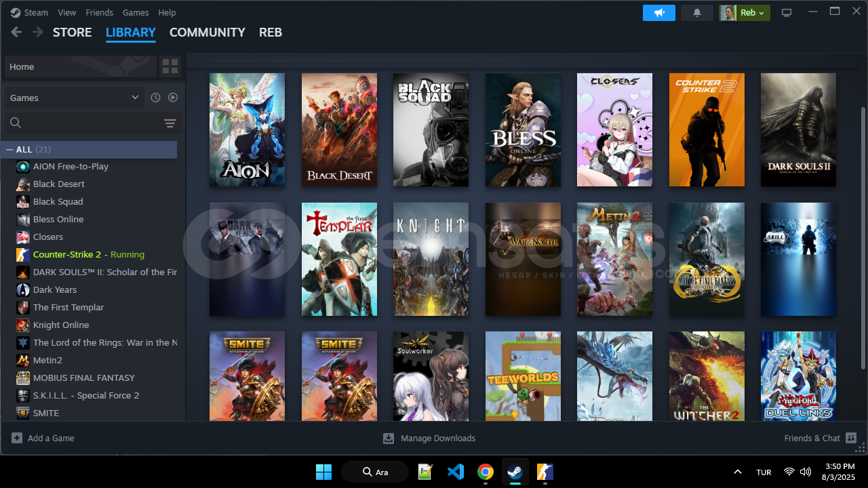Click the recent activity clock icon
Viewport: 868px width, 488px height.
(x=155, y=98)
